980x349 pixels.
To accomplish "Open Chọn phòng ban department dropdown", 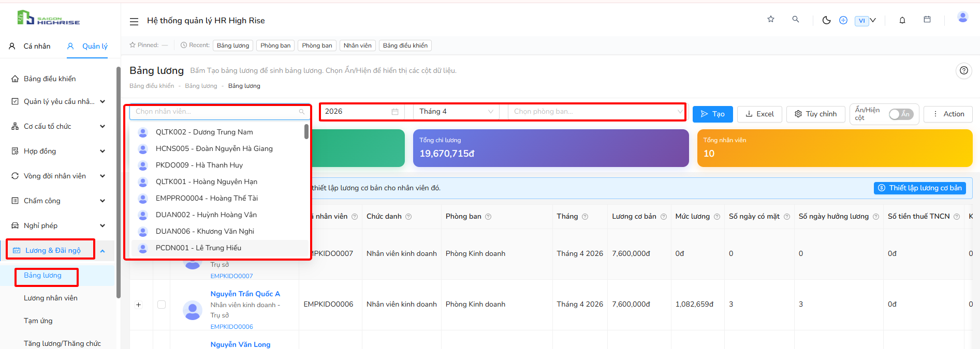I will pos(597,112).
